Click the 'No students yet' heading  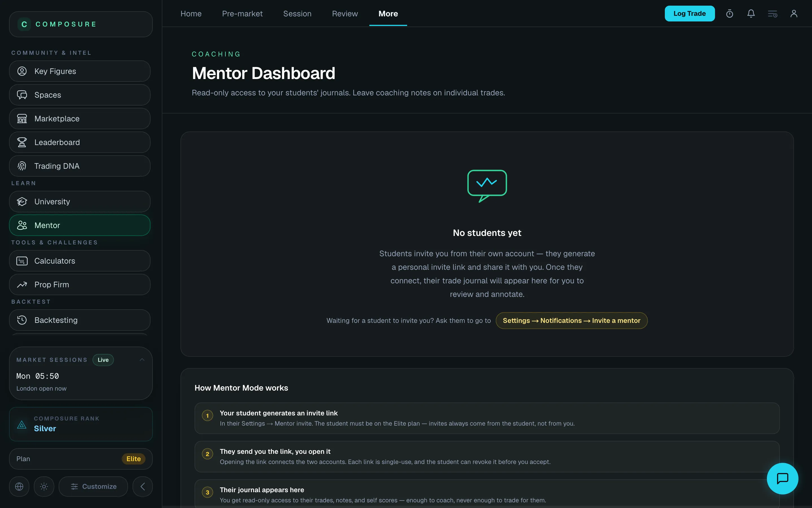pos(487,233)
